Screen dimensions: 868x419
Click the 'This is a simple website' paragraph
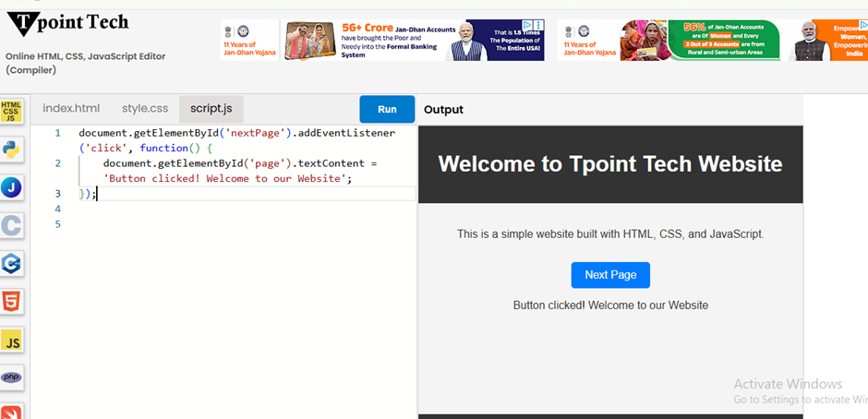point(610,234)
